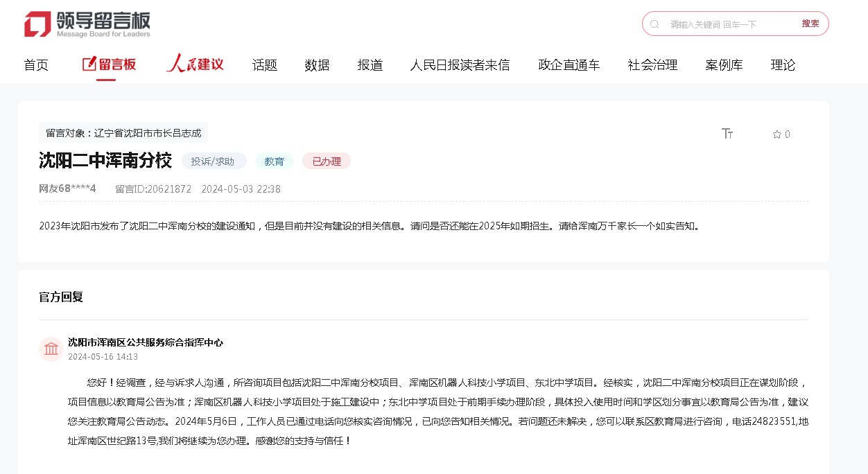Navigate to 数据 page
Screen dimensions: 868x474
point(317,65)
